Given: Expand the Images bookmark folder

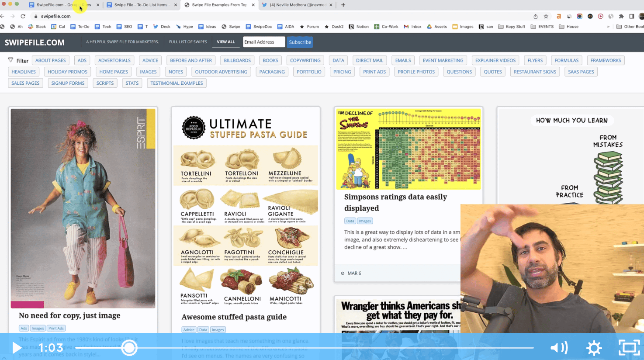Looking at the screenshot, I should point(463,27).
